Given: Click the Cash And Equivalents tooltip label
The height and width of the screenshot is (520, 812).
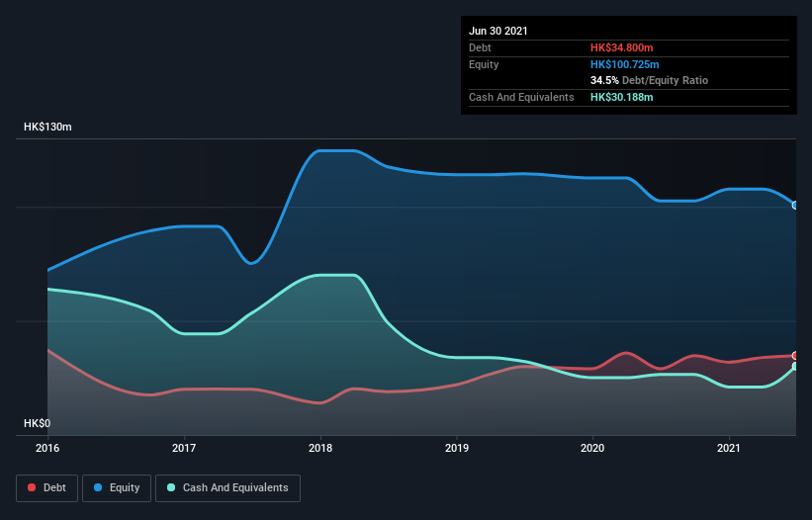Looking at the screenshot, I should [521, 97].
